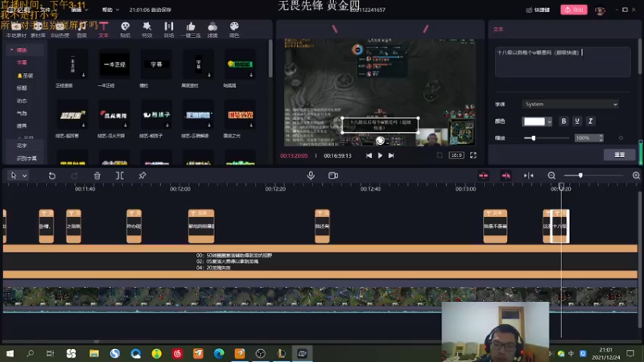Image resolution: width=644 pixels, height=362 pixels.
Task: Open the 滤镜 filters tab
Action: (x=213, y=30)
